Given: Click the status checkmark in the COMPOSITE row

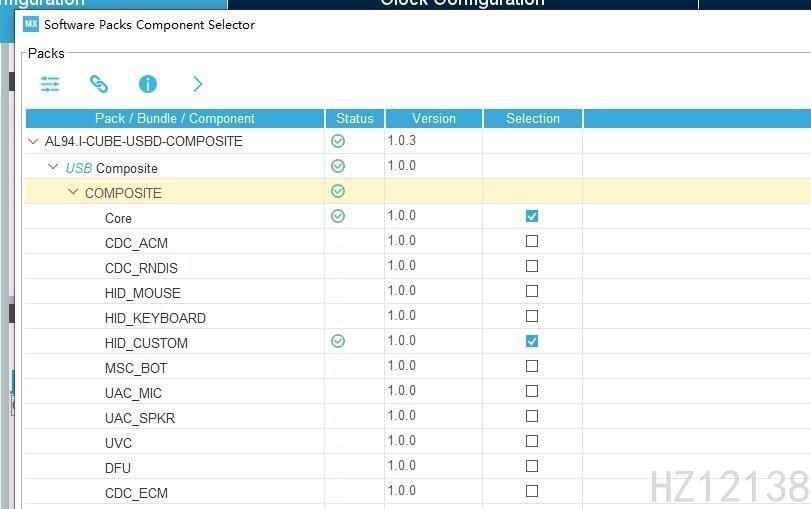Looking at the screenshot, I should tap(338, 191).
